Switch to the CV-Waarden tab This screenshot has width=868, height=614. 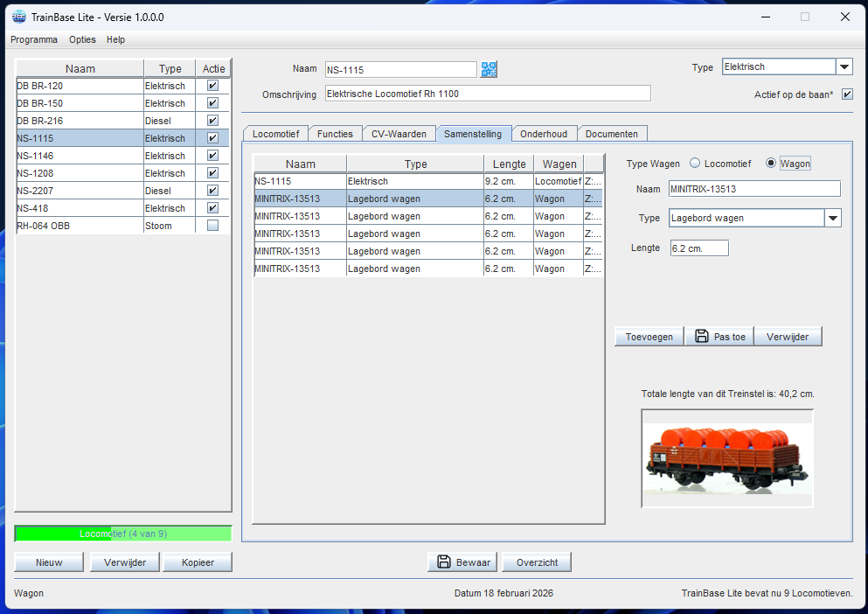(x=399, y=134)
